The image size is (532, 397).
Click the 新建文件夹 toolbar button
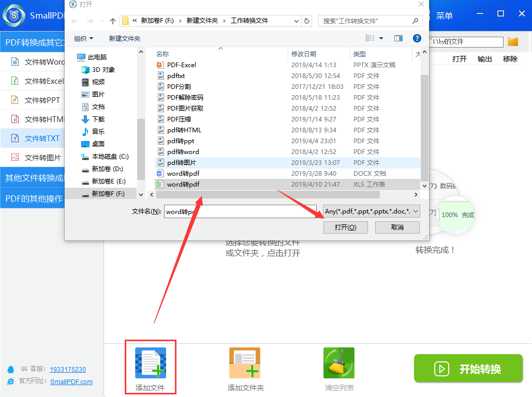tap(125, 38)
